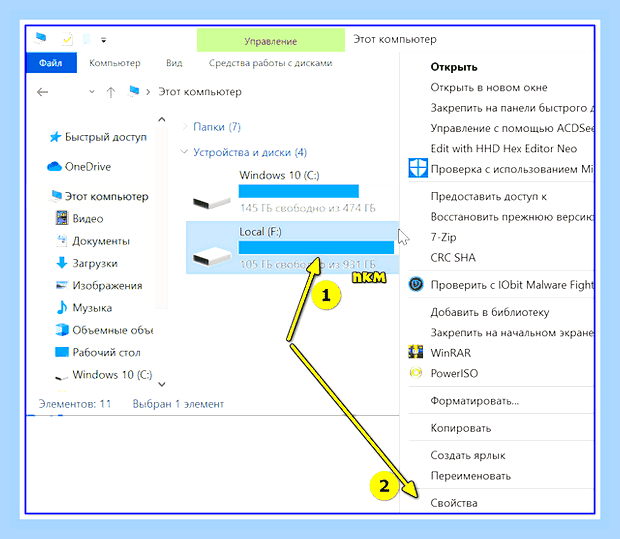Choose Предоставить доступ к

tap(488, 197)
